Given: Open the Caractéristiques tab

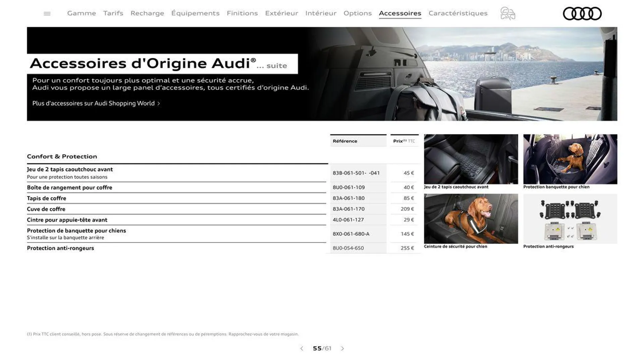Looking at the screenshot, I should coord(458,13).
